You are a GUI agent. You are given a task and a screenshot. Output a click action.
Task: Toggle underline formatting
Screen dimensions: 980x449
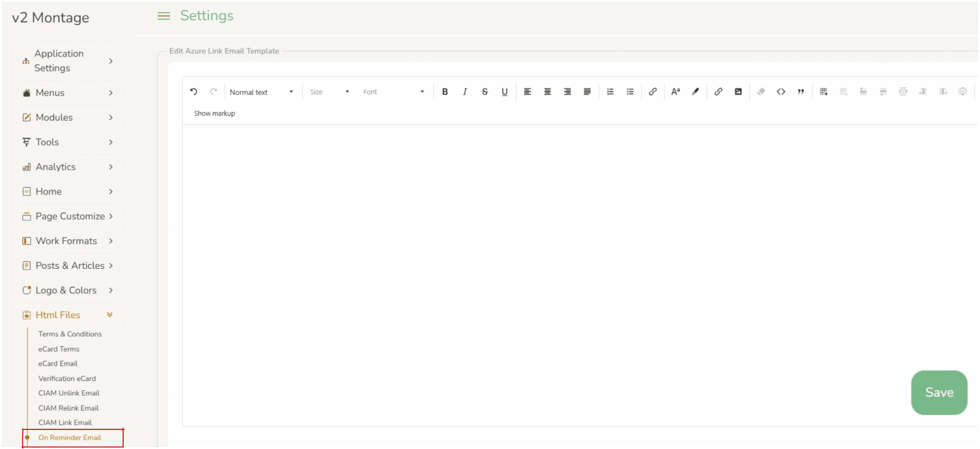click(505, 91)
